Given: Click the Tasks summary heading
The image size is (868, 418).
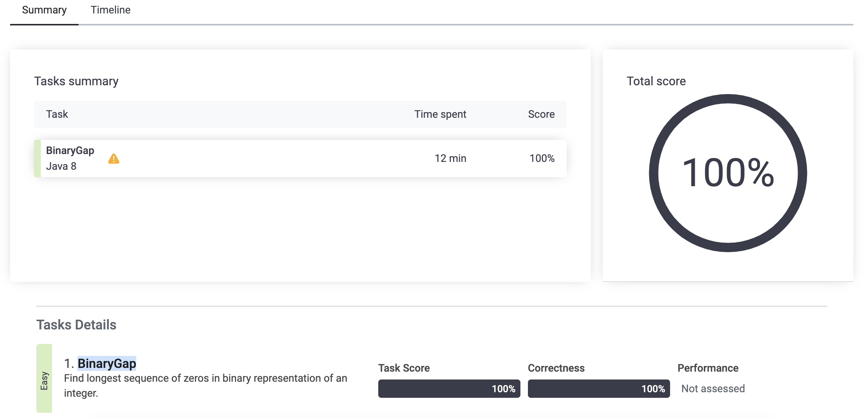Looking at the screenshot, I should (x=76, y=81).
